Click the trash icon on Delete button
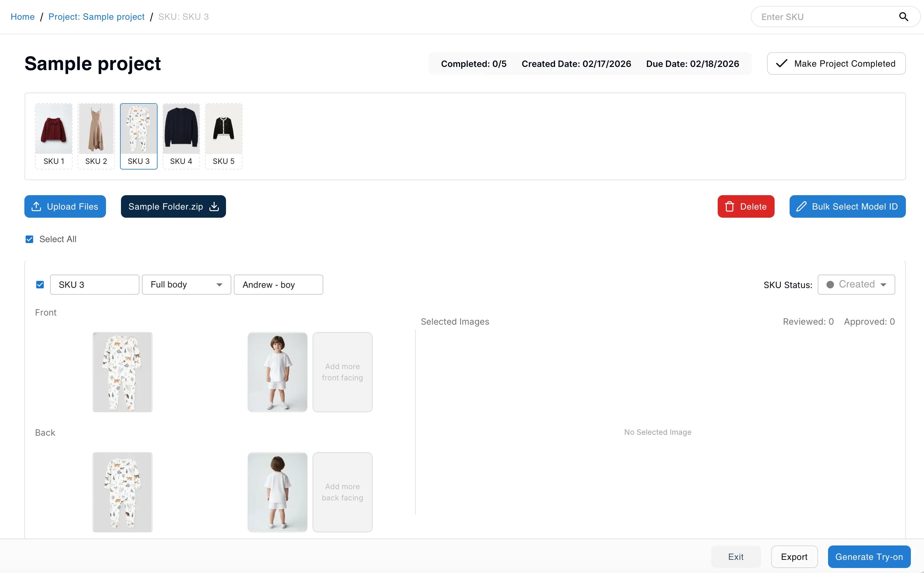This screenshot has height=573, width=924. click(x=729, y=206)
